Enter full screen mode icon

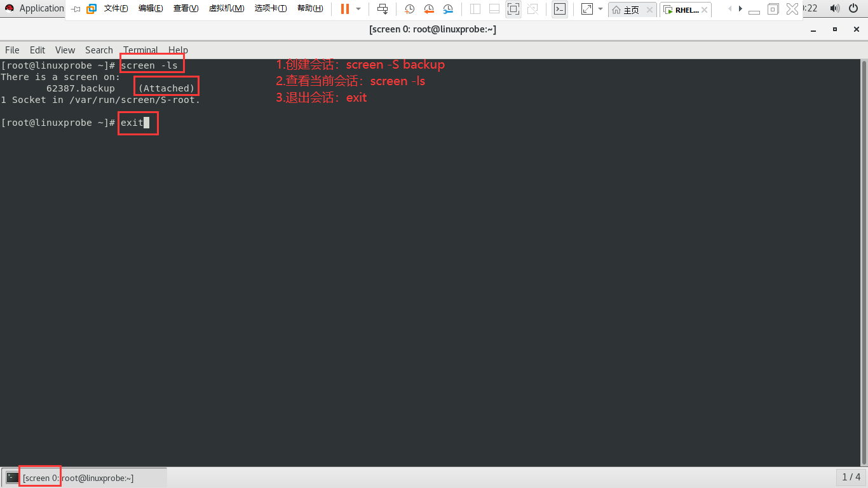point(513,9)
